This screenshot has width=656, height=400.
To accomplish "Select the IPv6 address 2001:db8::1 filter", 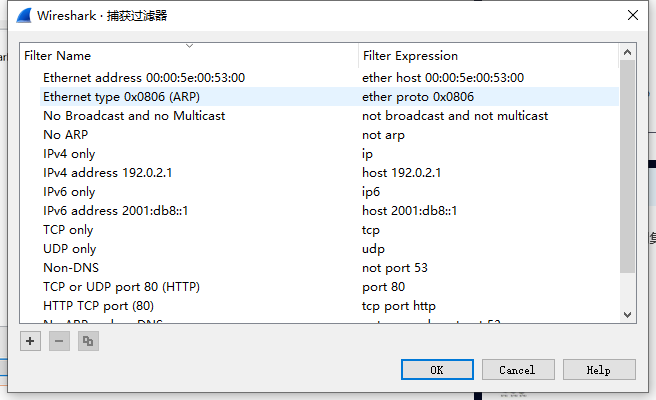I will pos(115,211).
